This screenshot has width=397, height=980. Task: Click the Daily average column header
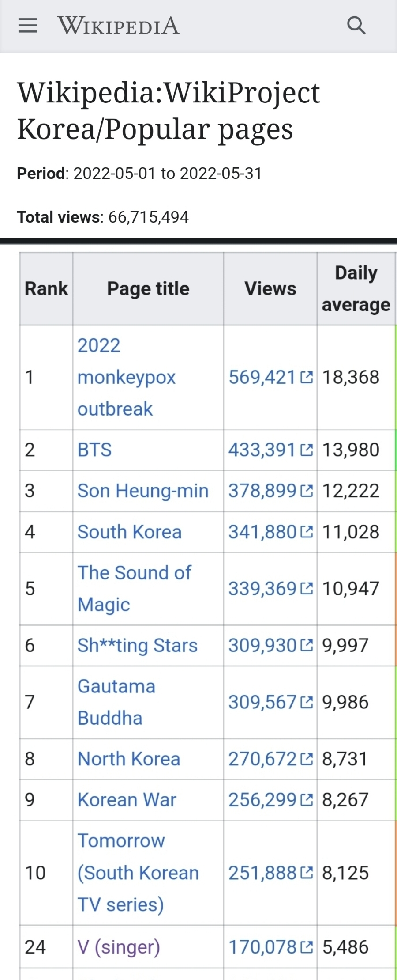coord(356,289)
